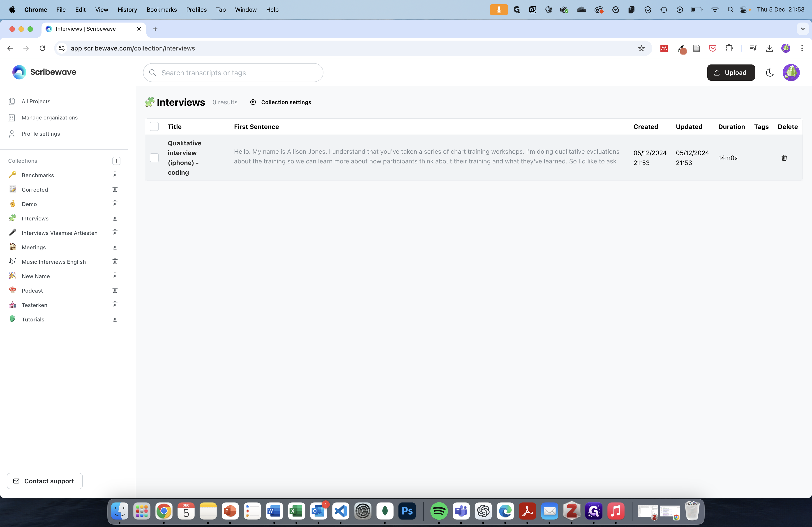
Task: Delete the Corrected collection via trash icon
Action: point(115,189)
